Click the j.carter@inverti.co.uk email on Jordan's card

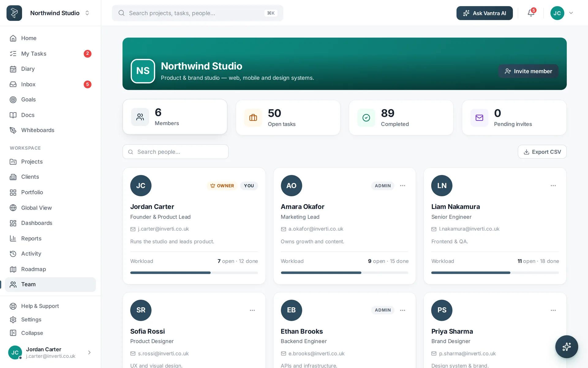tap(163, 229)
